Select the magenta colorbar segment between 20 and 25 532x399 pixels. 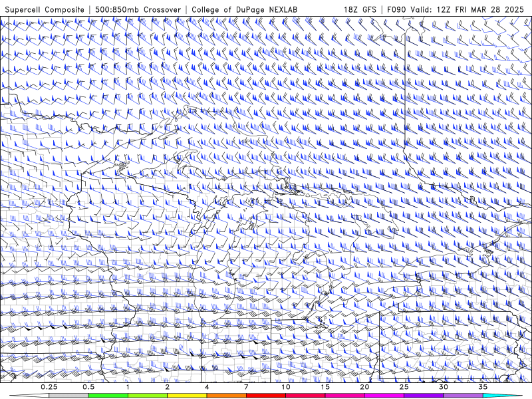pyautogui.click(x=384, y=396)
